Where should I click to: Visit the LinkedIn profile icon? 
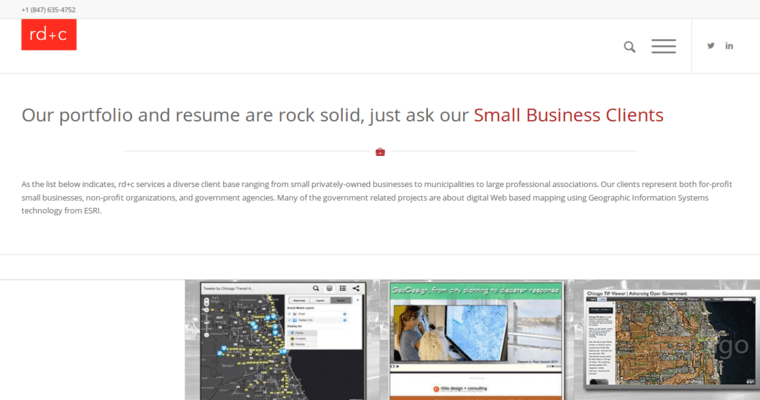click(x=730, y=46)
